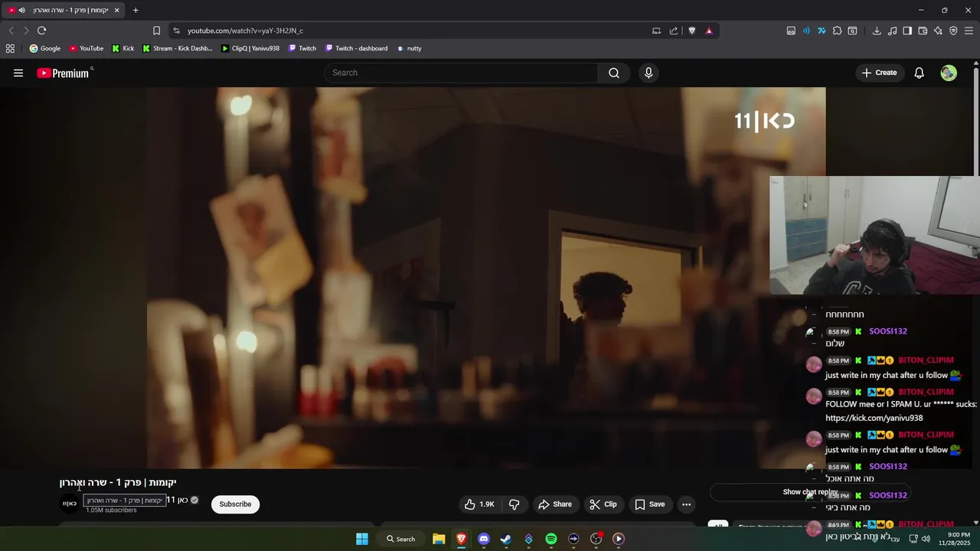980x551 pixels.
Task: Go back to the previous page
Action: [x=11, y=31]
